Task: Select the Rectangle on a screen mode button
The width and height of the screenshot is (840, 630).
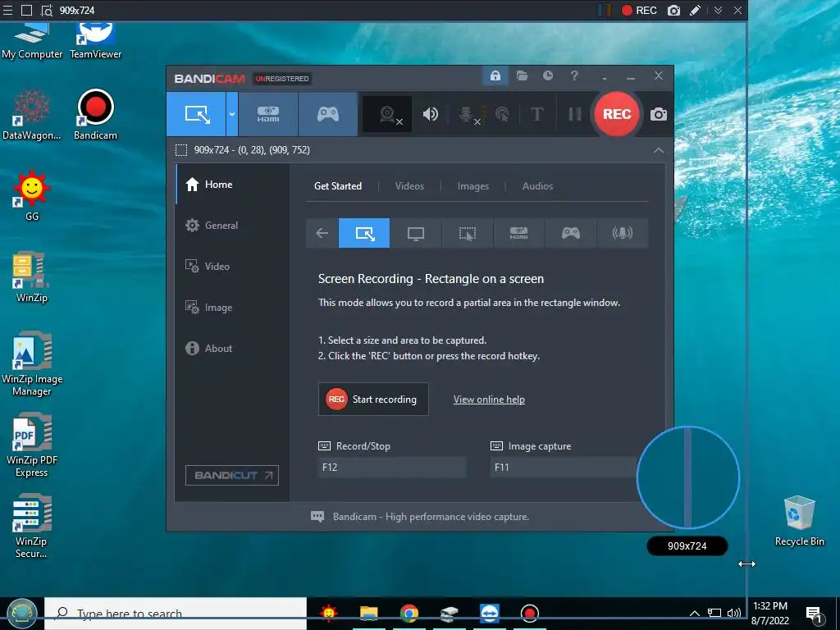Action: pyautogui.click(x=196, y=113)
